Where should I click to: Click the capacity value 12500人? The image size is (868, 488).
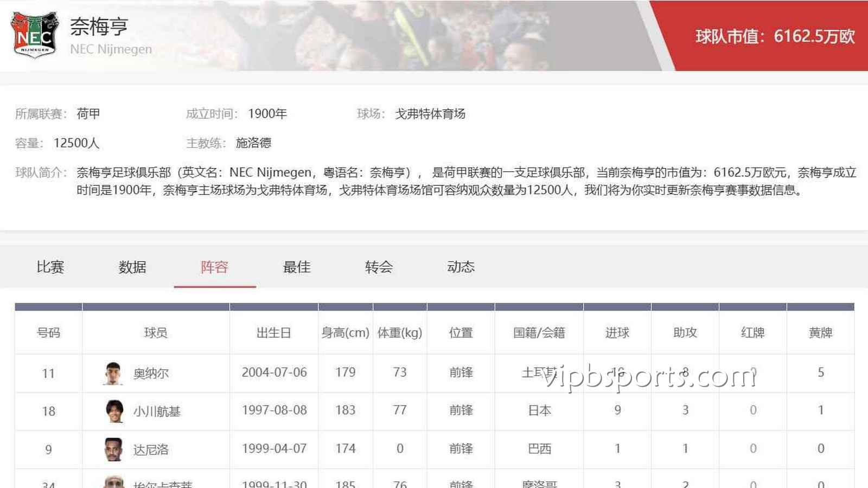point(76,143)
